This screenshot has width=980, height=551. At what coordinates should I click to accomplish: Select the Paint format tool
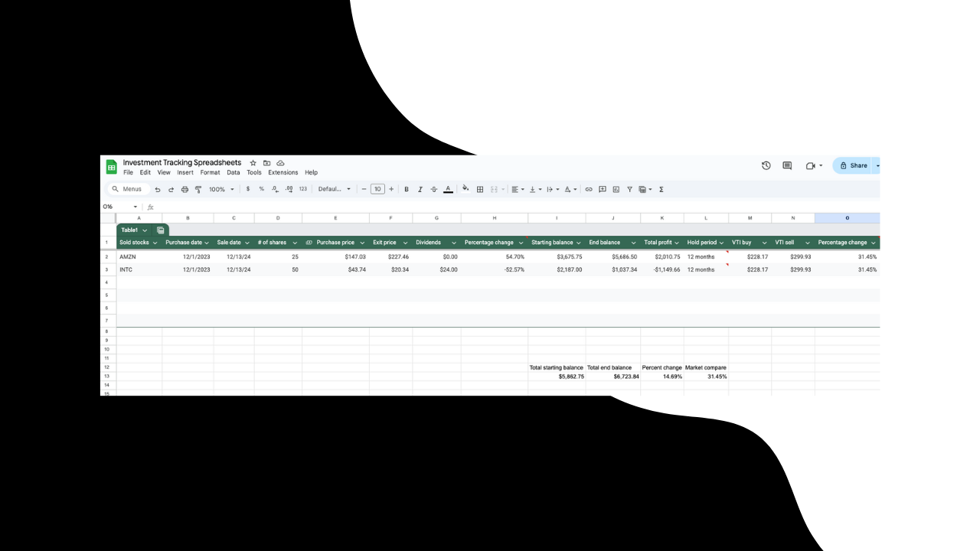click(x=198, y=189)
